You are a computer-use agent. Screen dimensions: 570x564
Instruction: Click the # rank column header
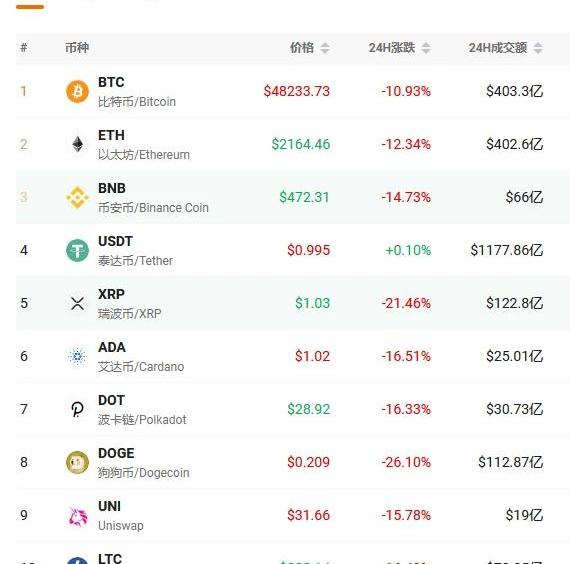pyautogui.click(x=24, y=48)
